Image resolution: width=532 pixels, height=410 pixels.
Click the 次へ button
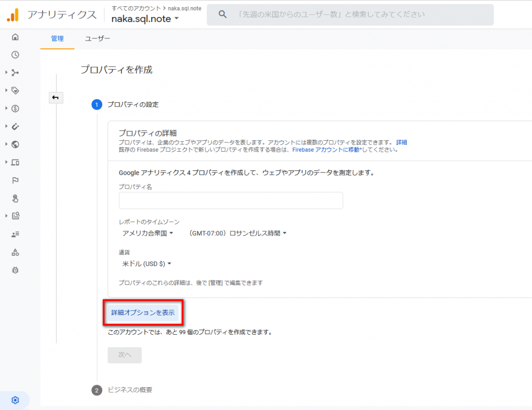125,355
